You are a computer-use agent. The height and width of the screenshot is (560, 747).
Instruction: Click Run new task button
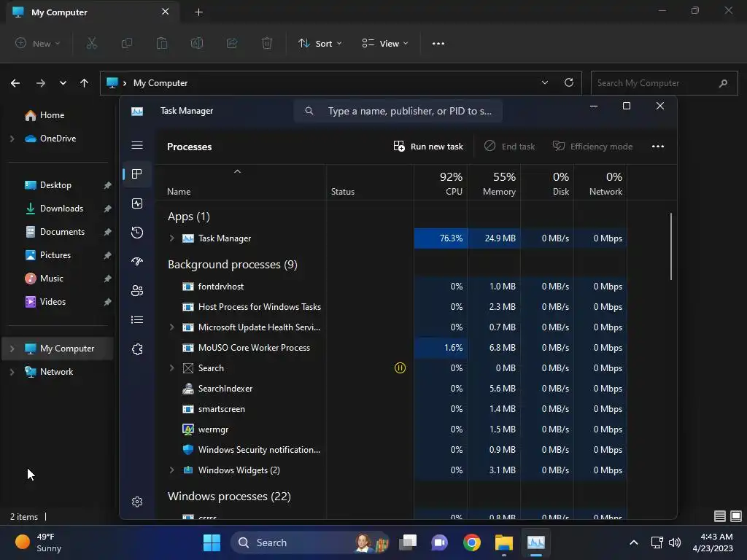point(428,146)
